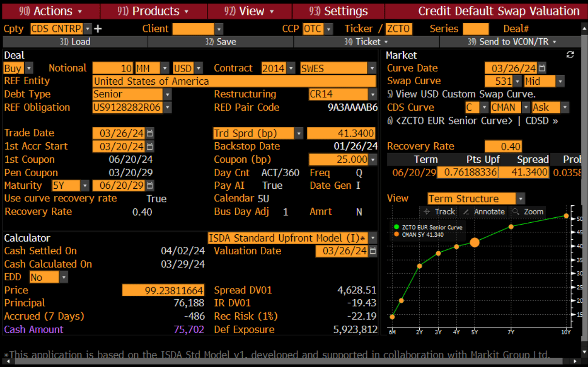Open the Curve Date calendar icon
Screen dimensions: 588x367
coord(542,68)
